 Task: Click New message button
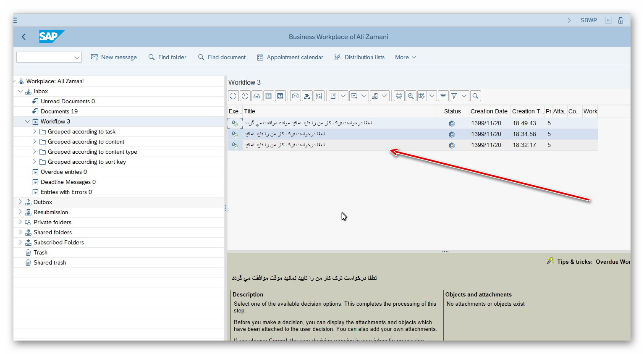[114, 57]
